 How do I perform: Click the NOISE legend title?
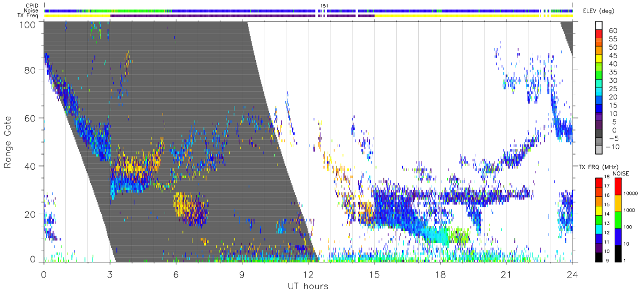pos(621,173)
